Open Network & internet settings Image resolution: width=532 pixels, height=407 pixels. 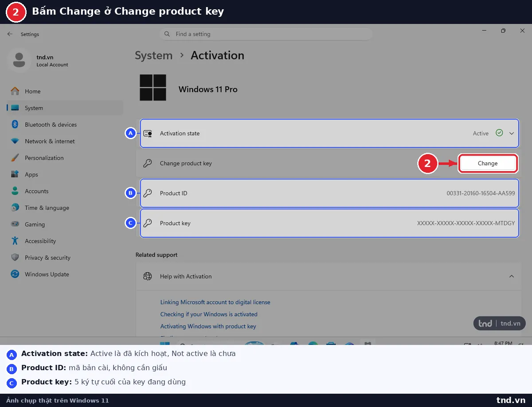(65, 141)
